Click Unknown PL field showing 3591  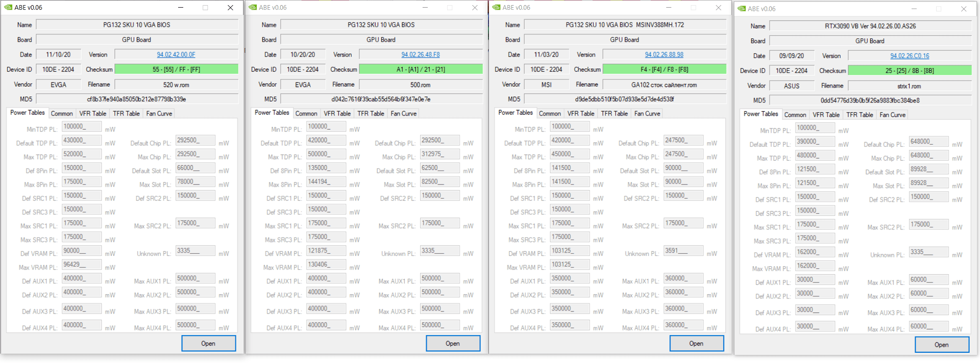pyautogui.click(x=683, y=251)
